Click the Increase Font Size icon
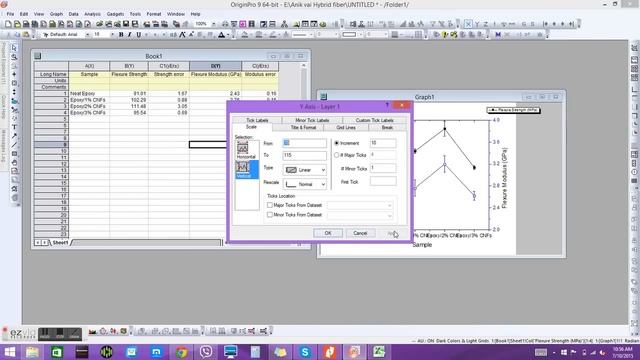Screen dimensions: 640x360 click(182, 35)
